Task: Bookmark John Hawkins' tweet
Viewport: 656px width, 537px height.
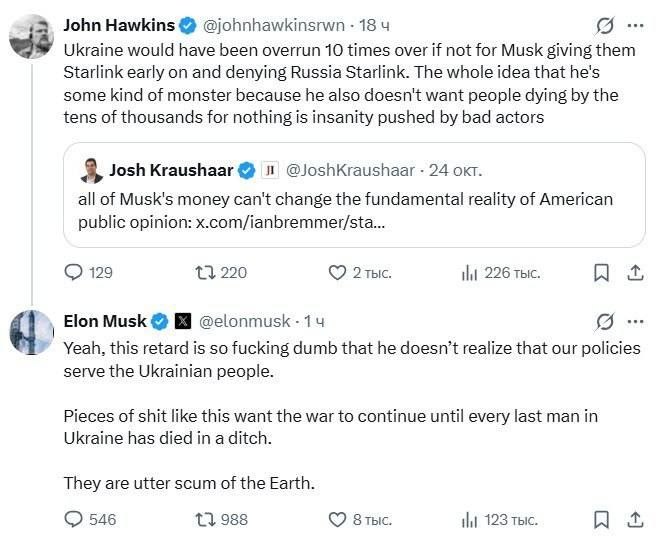Action: [x=601, y=273]
